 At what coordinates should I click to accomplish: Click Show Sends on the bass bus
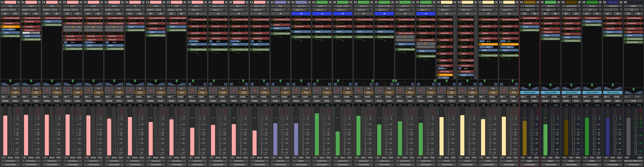point(551,92)
